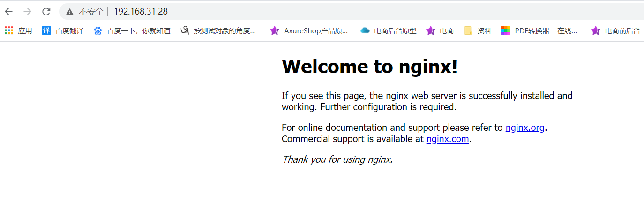Open the 电商后台原型 bookmark
The height and width of the screenshot is (220, 644).
[x=388, y=30]
